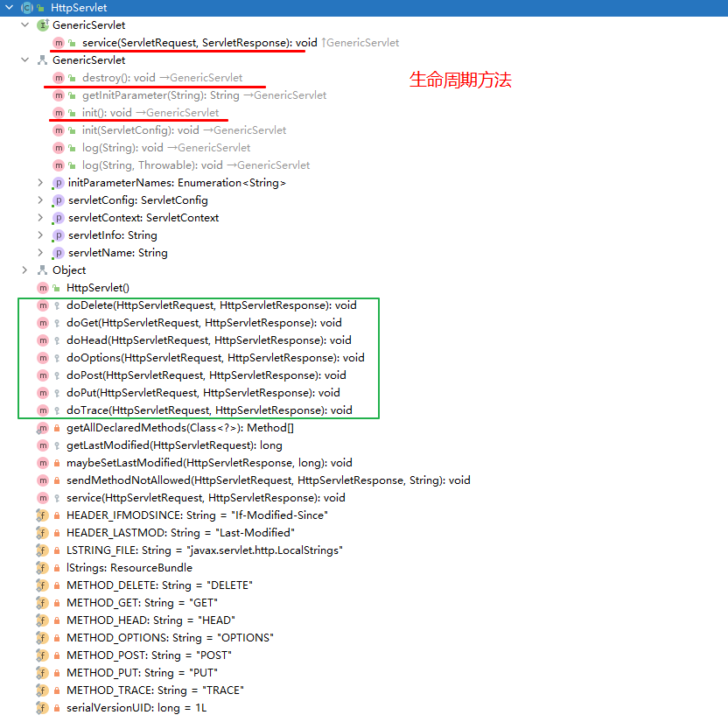Click the lock icon beside getAllDeclaredMethods
Image resolution: width=728 pixels, height=722 pixels.
click(x=57, y=428)
